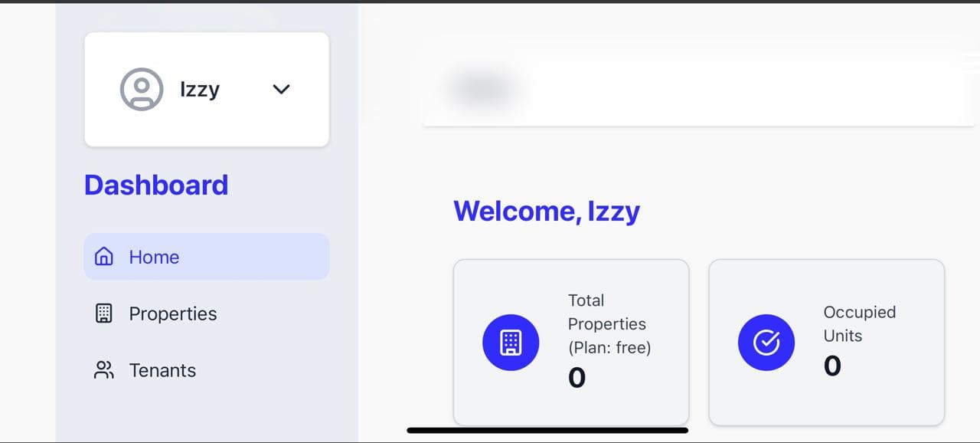Click the user avatar icon next to Izzy
The height and width of the screenshot is (443, 980).
(x=141, y=89)
